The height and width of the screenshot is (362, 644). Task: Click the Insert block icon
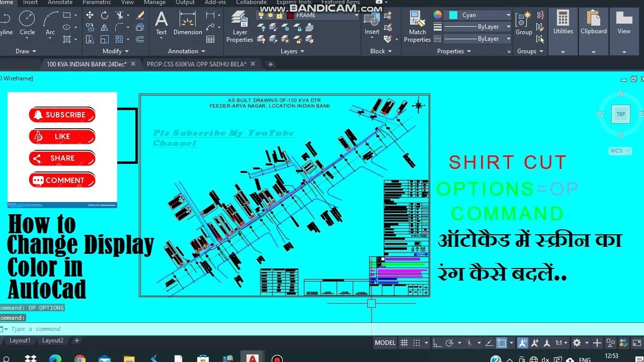(372, 24)
